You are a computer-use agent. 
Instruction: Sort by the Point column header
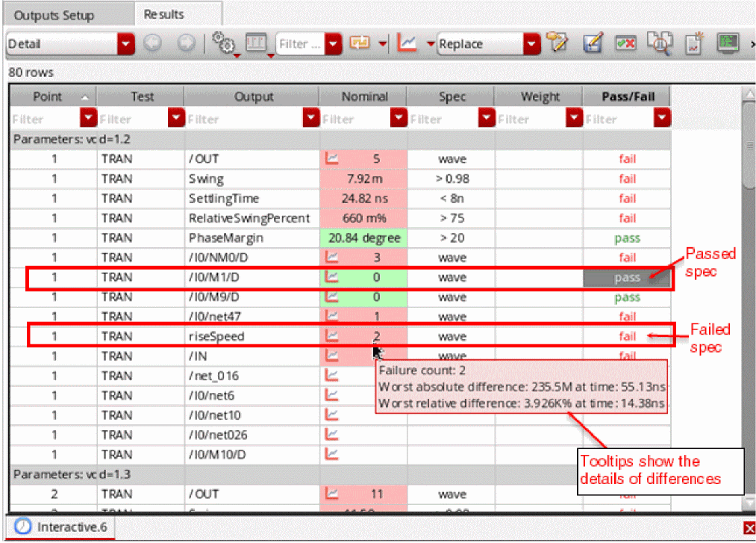click(53, 96)
